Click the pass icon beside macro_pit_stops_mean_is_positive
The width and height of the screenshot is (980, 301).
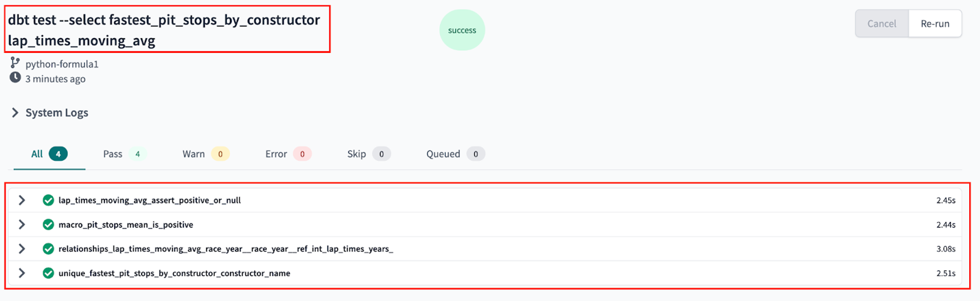[x=48, y=225]
